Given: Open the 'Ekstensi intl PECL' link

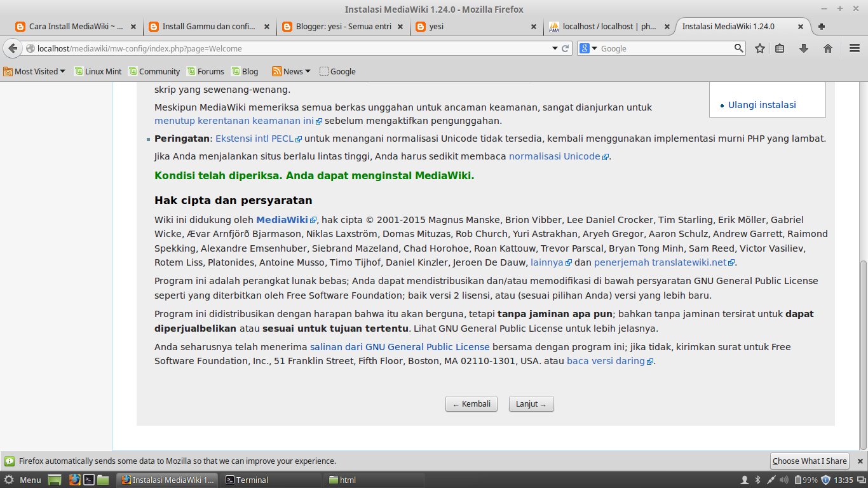Looking at the screenshot, I should pyautogui.click(x=259, y=139).
